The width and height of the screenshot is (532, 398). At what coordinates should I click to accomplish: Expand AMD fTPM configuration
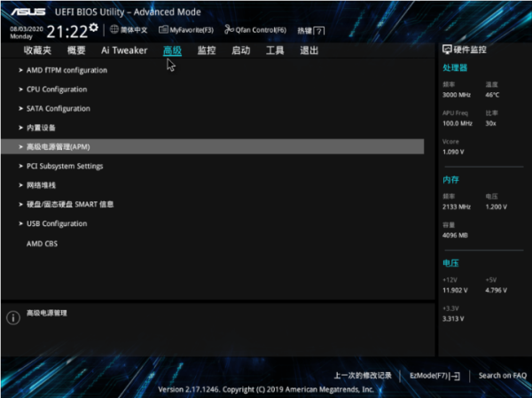click(66, 70)
